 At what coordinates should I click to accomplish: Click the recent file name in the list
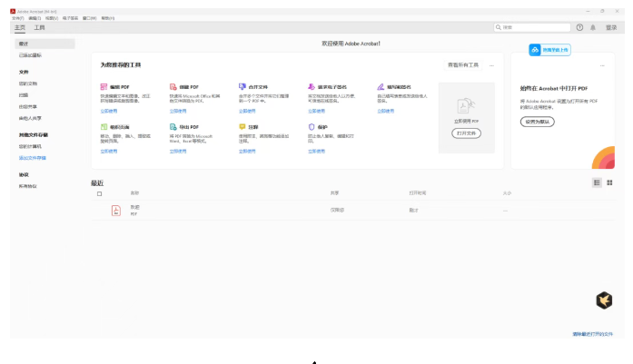pos(134,207)
